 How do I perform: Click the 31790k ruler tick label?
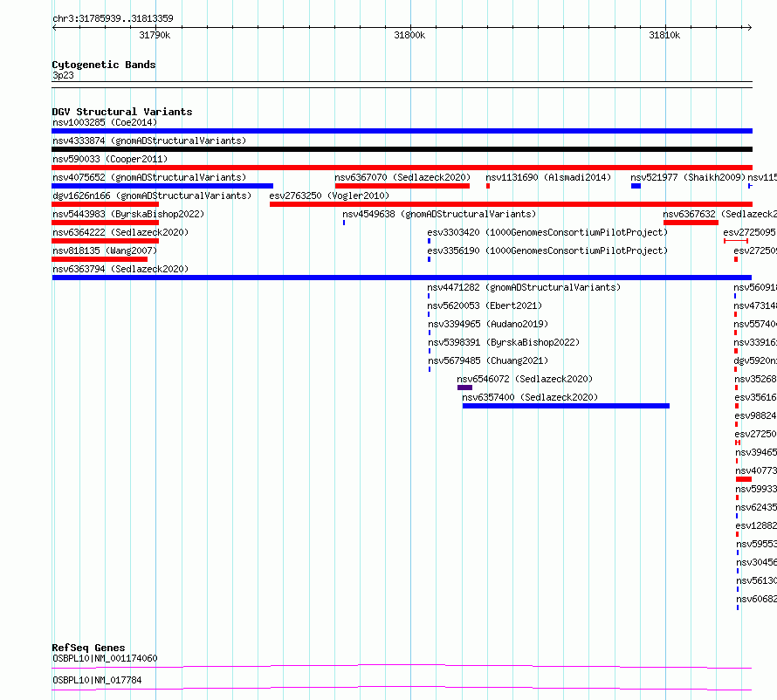155,35
